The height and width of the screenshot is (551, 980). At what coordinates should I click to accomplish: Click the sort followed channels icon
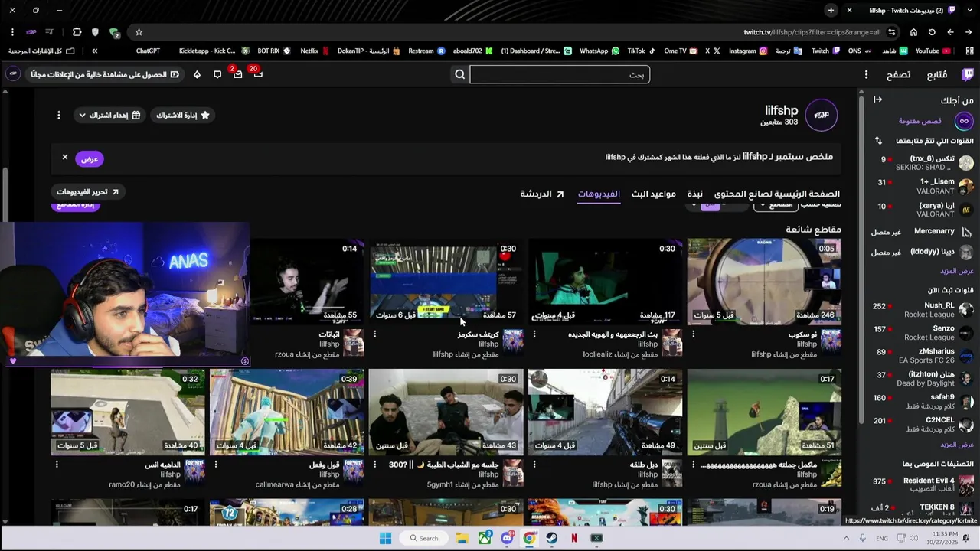[x=878, y=141]
